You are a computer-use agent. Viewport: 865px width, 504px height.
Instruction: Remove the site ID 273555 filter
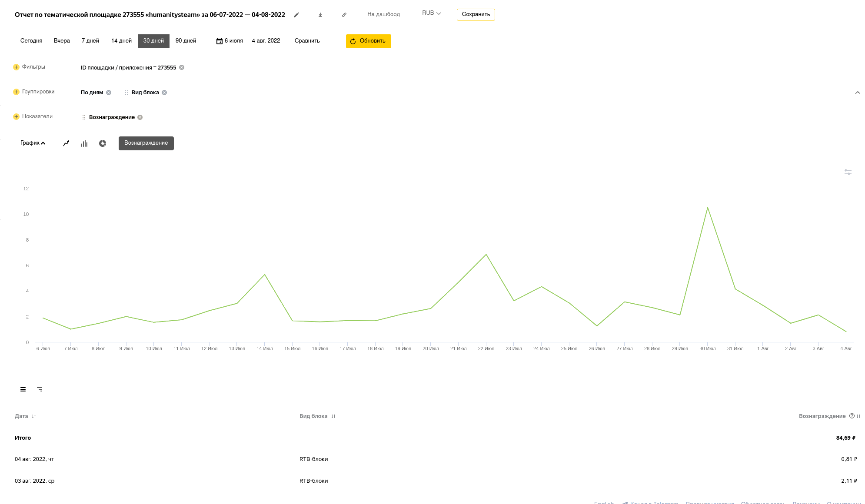click(x=182, y=67)
